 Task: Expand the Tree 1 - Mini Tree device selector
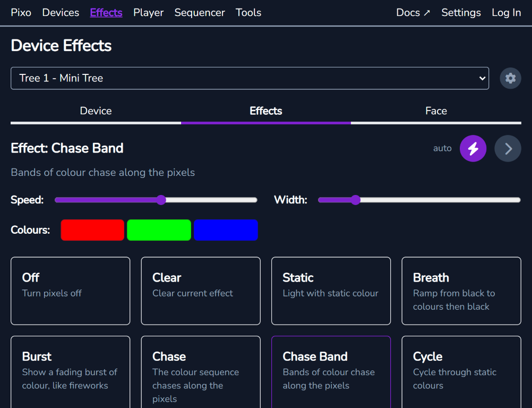pos(250,78)
